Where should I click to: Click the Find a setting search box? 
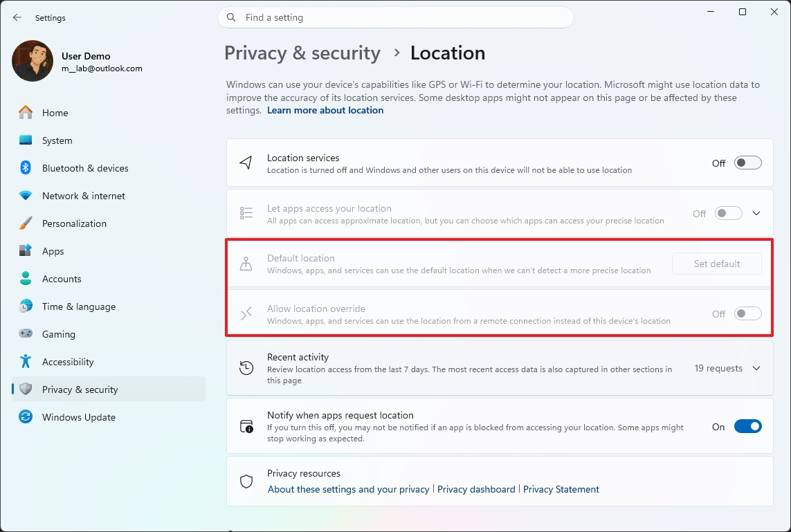(395, 17)
